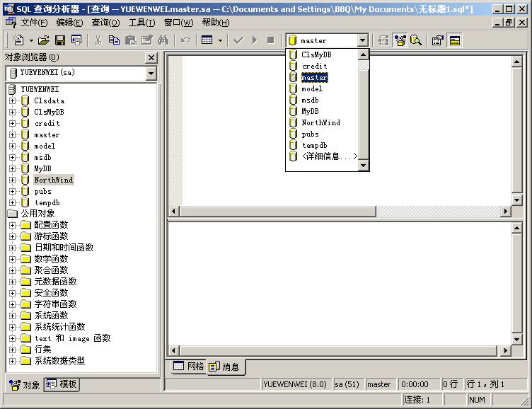Choose credit from the database dropdown list
532x409 pixels.
coord(315,67)
